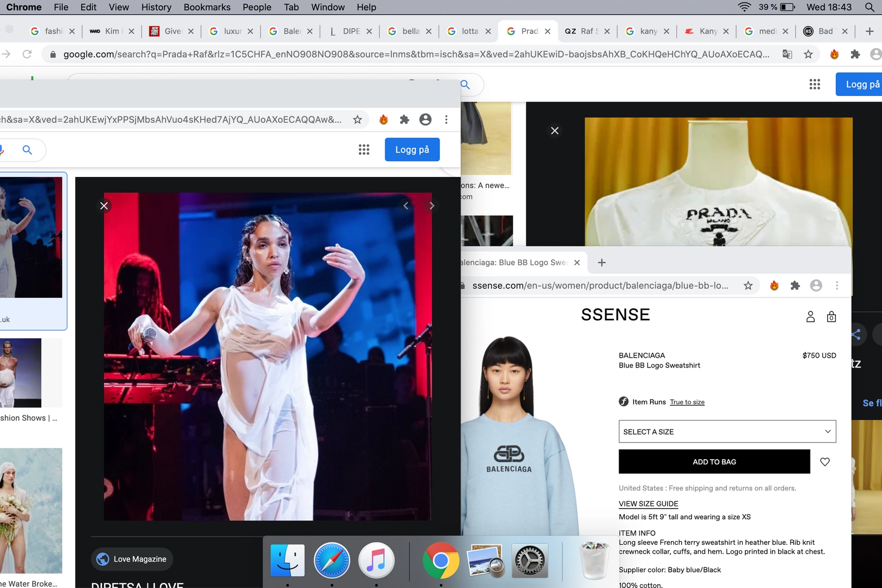Bookmark the page in the front-left window
Screen dimensions: 882x588
pos(358,120)
